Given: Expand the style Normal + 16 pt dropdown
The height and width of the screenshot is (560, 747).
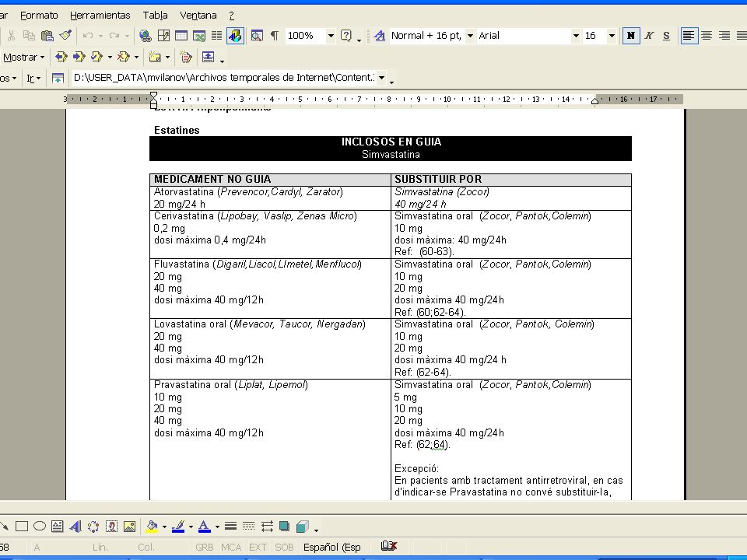Looking at the screenshot, I should coord(470,36).
